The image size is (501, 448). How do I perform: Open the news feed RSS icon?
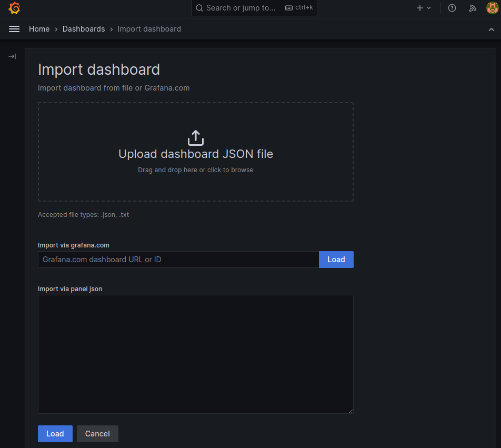473,8
